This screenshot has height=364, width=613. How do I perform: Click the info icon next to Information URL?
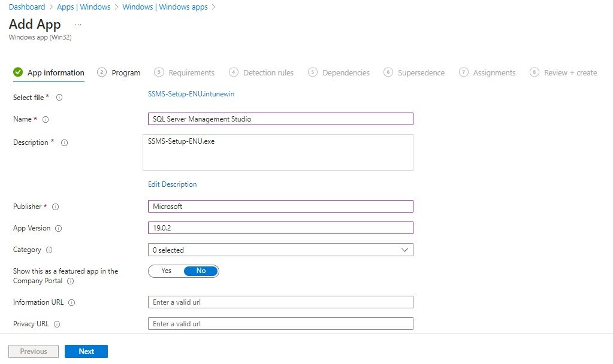point(71,303)
